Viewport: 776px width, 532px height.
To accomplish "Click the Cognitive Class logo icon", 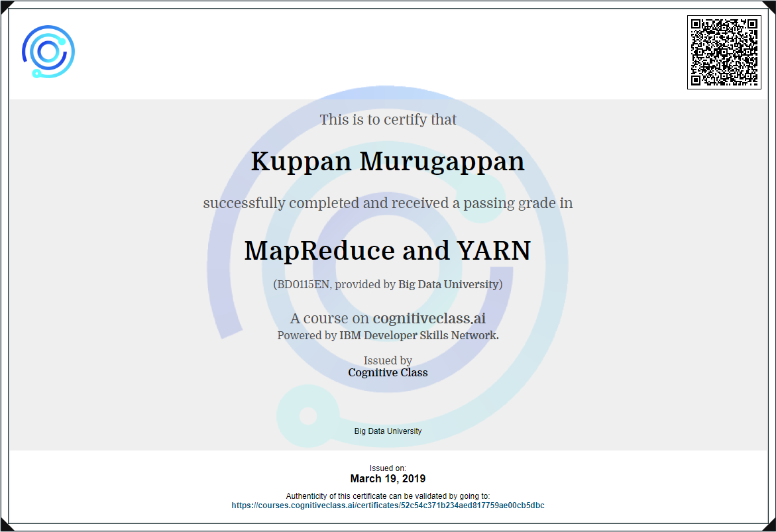I will [48, 52].
